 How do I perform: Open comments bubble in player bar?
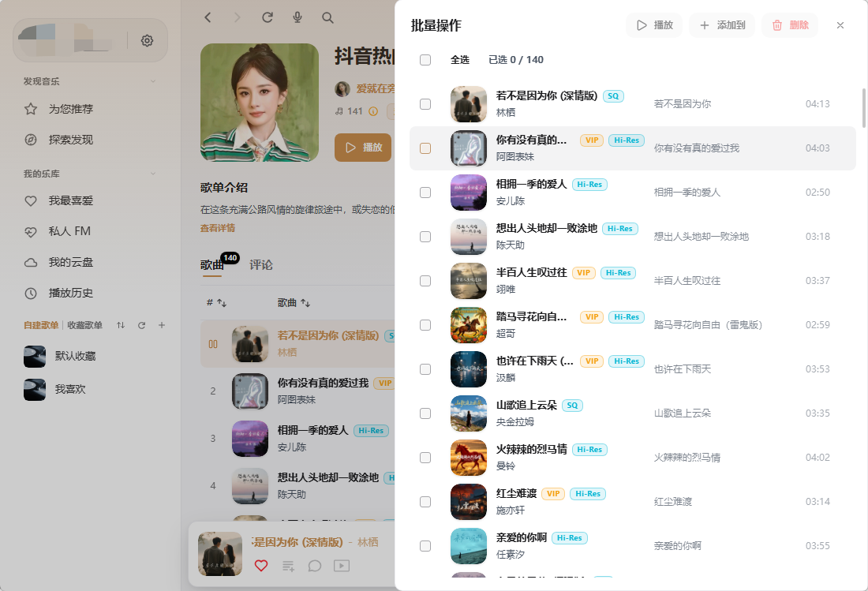314,566
